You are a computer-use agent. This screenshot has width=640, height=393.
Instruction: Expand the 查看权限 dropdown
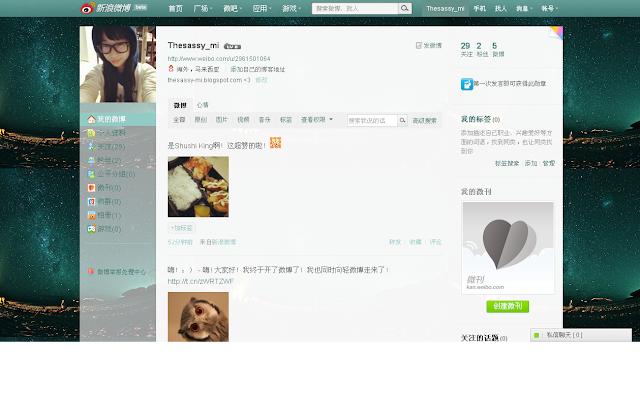[317, 120]
